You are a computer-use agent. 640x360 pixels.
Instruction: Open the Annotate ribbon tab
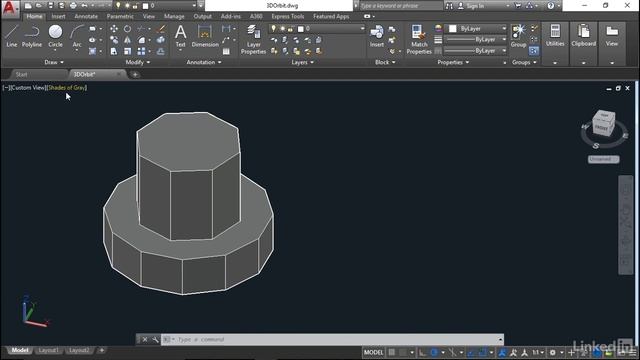click(86, 16)
